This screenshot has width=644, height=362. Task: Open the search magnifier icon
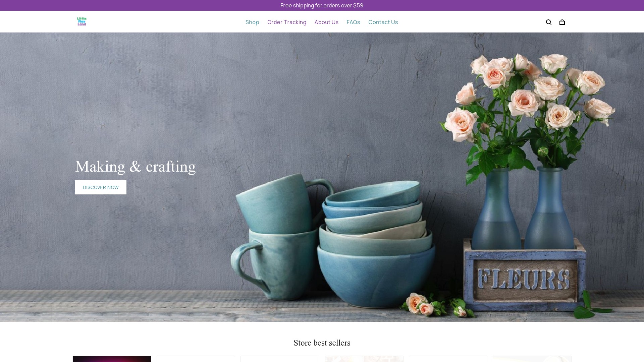(x=549, y=22)
